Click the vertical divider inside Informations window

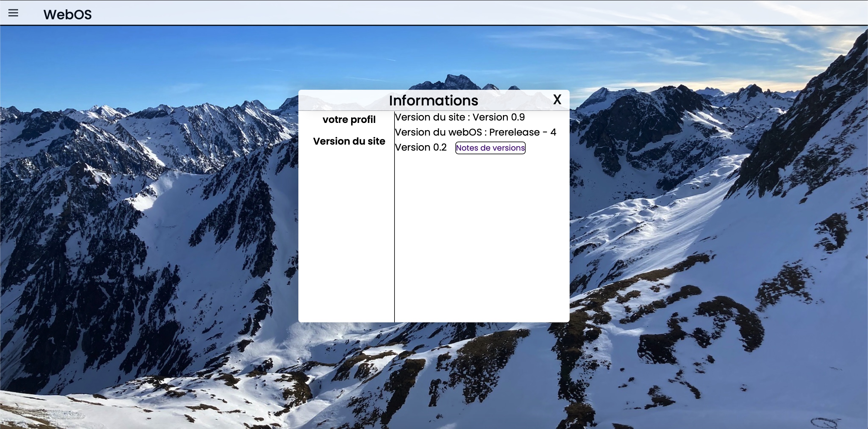394,219
